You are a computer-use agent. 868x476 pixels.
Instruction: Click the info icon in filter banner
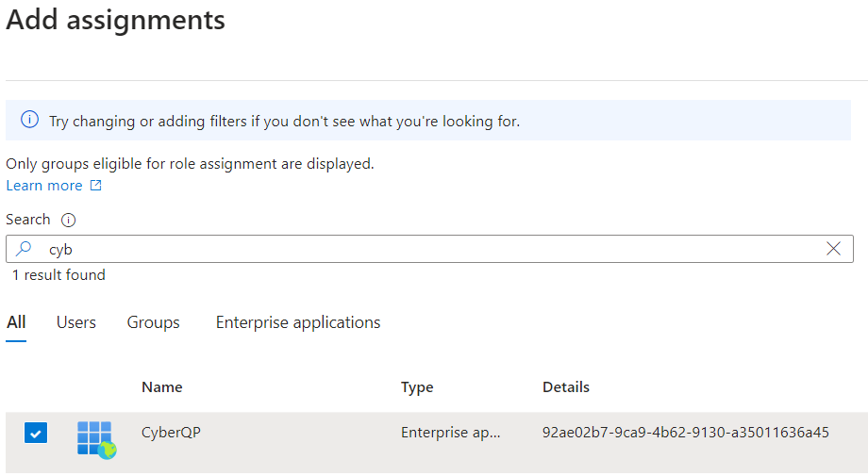(x=30, y=120)
